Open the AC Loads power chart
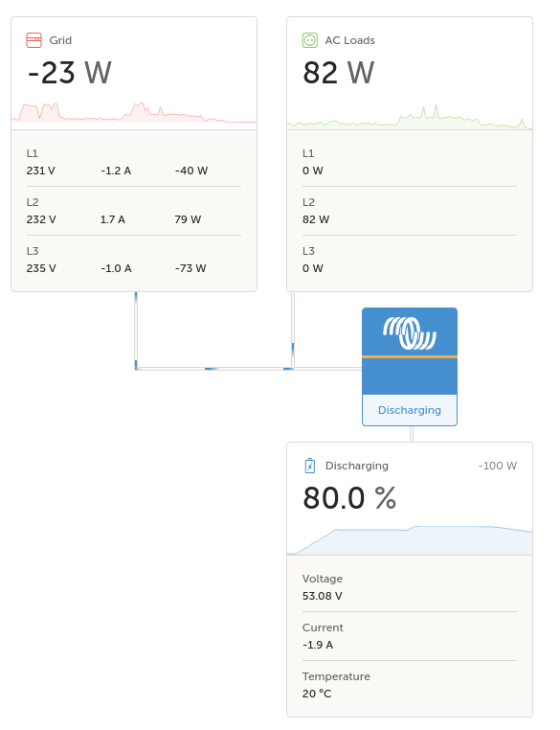Image resolution: width=560 pixels, height=730 pixels. (410, 116)
